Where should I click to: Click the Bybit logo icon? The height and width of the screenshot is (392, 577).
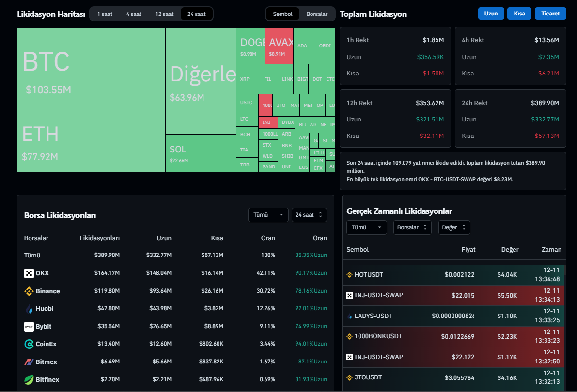click(x=29, y=327)
